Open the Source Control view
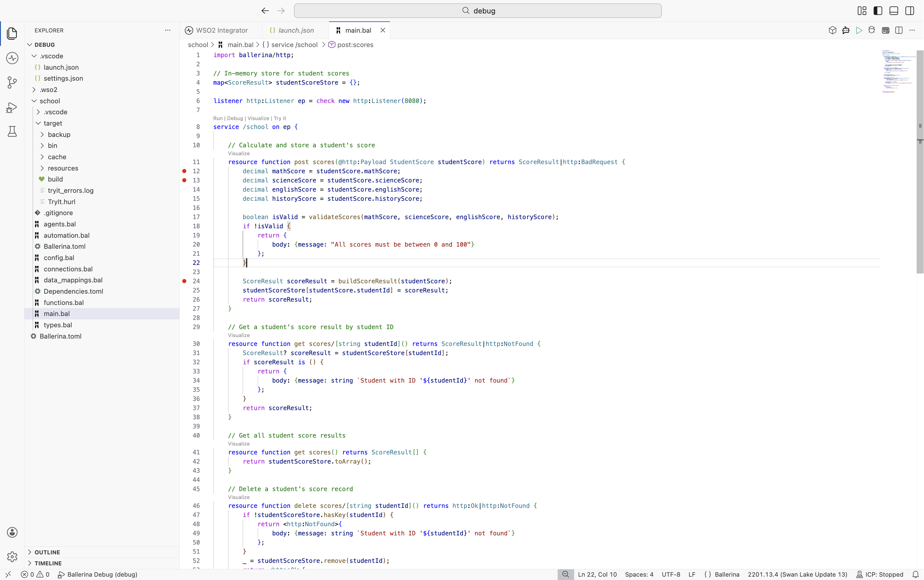This screenshot has width=924, height=580. [12, 83]
